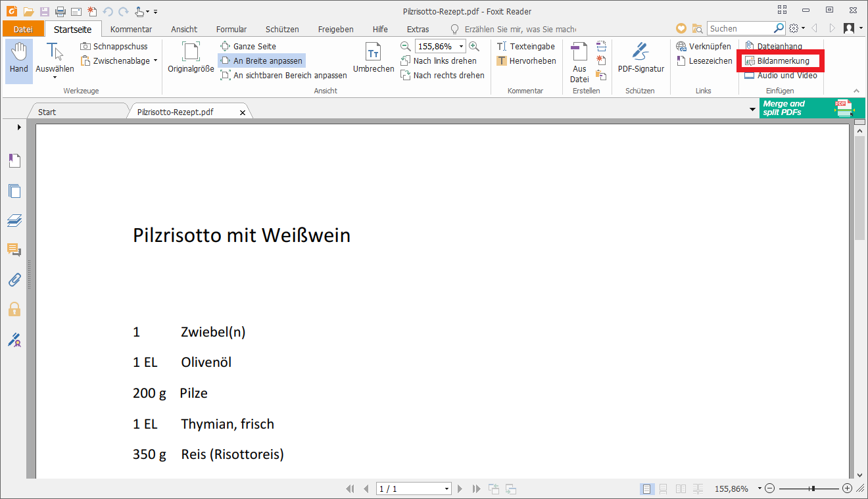Image resolution: width=868 pixels, height=499 pixels.
Task: Select the Texteingabe typewriter tool
Action: [x=525, y=47]
